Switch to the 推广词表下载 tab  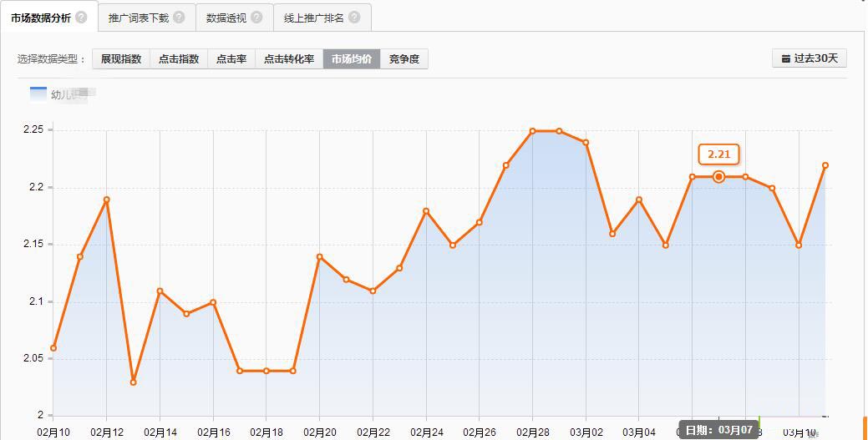139,18
